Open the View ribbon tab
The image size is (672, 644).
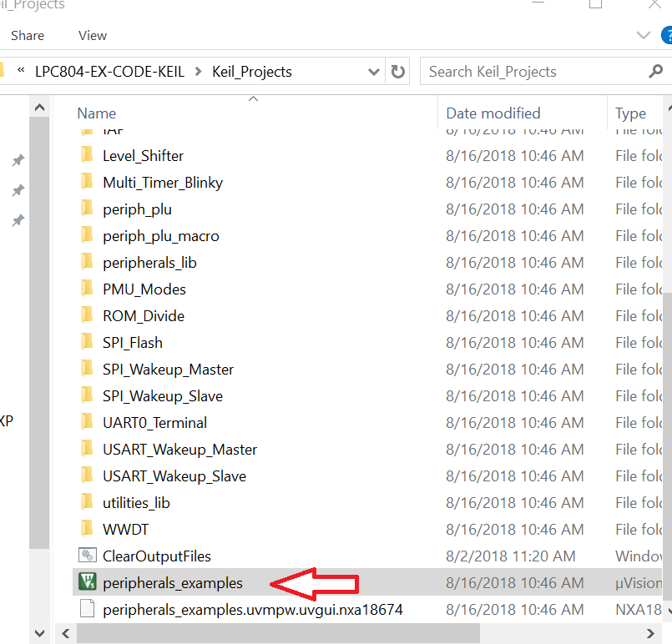(x=93, y=36)
